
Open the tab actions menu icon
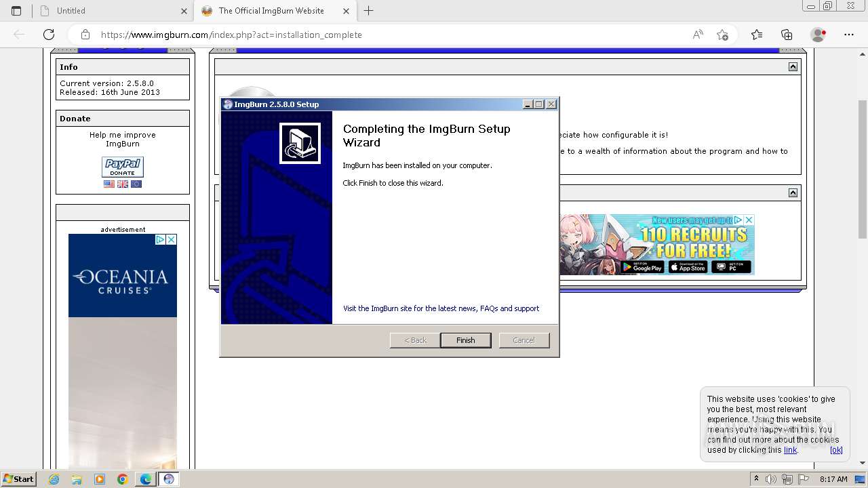click(16, 11)
